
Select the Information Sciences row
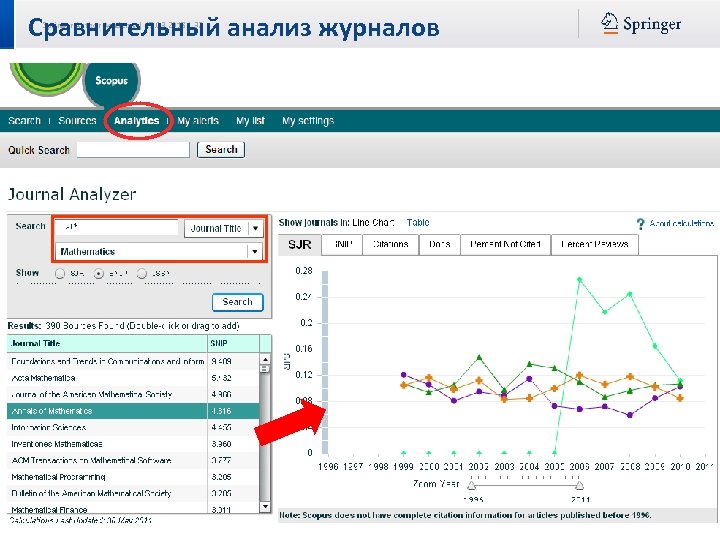click(x=133, y=428)
